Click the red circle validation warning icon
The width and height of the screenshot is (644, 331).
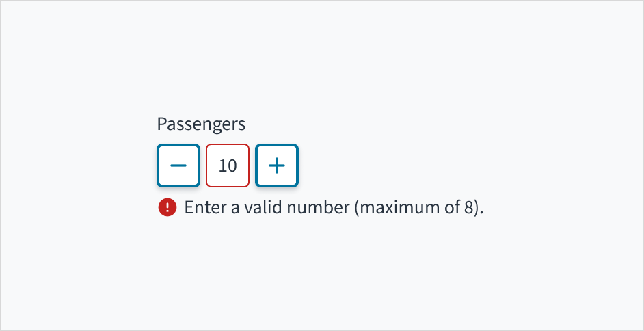coord(167,207)
